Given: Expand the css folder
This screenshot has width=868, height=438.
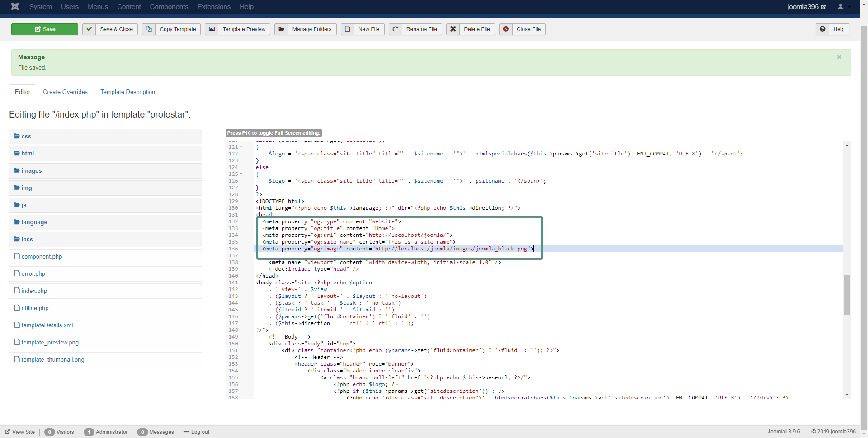Looking at the screenshot, I should pos(26,136).
